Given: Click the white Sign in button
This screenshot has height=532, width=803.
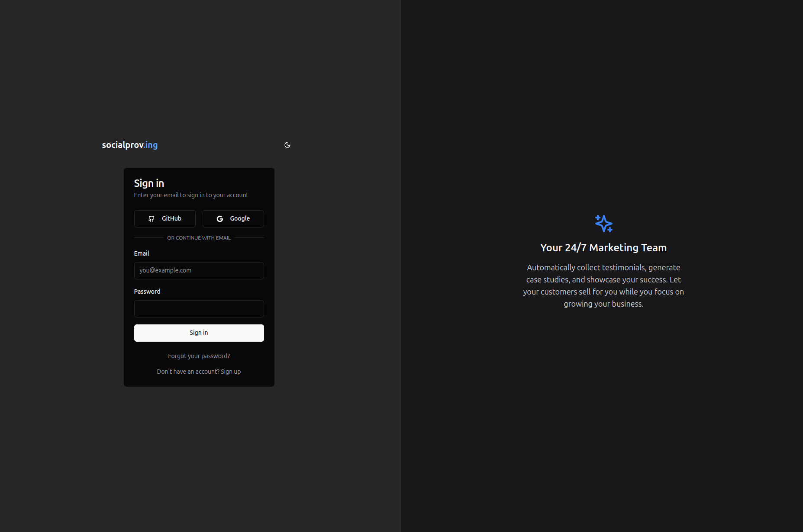Looking at the screenshot, I should tap(199, 333).
